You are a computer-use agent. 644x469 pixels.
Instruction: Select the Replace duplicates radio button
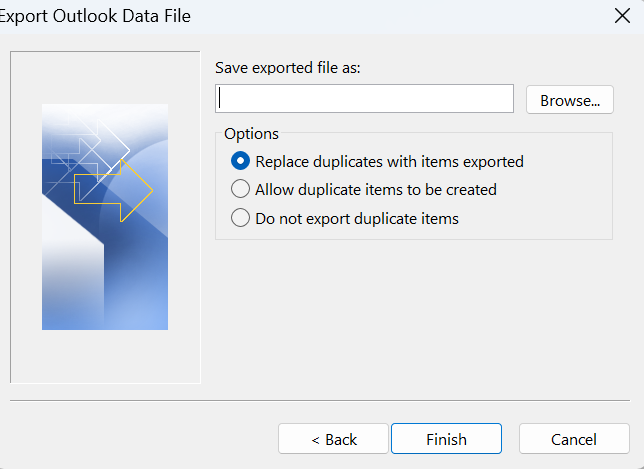tap(240, 161)
